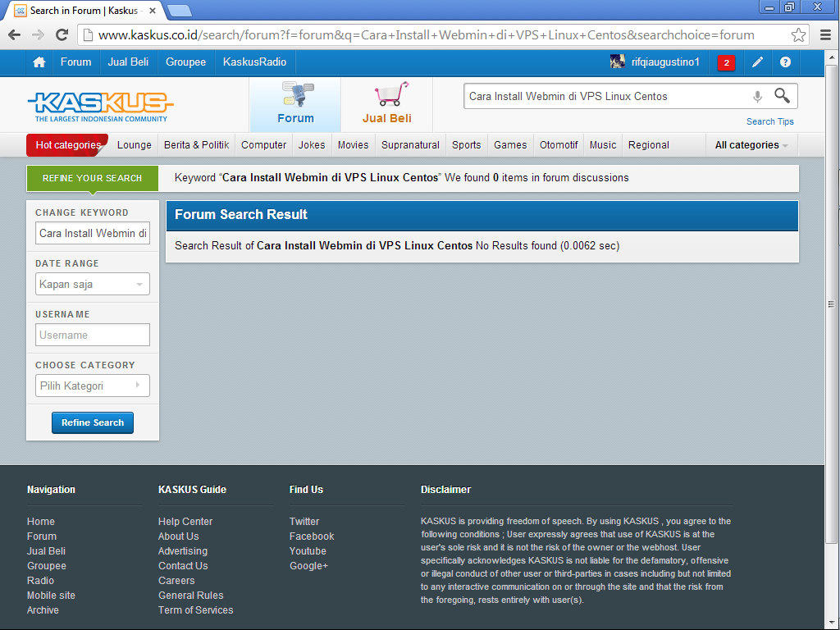
Task: Open footer Groupee link
Action: click(47, 566)
